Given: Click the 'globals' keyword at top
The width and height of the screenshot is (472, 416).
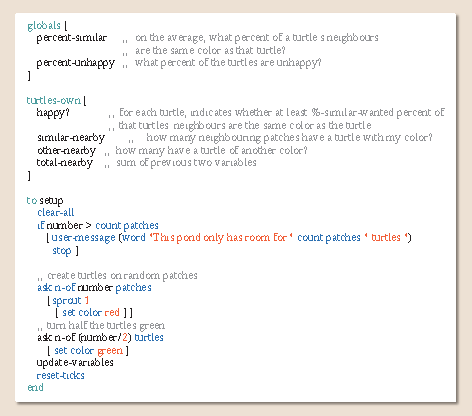Looking at the screenshot, I should click(44, 26).
